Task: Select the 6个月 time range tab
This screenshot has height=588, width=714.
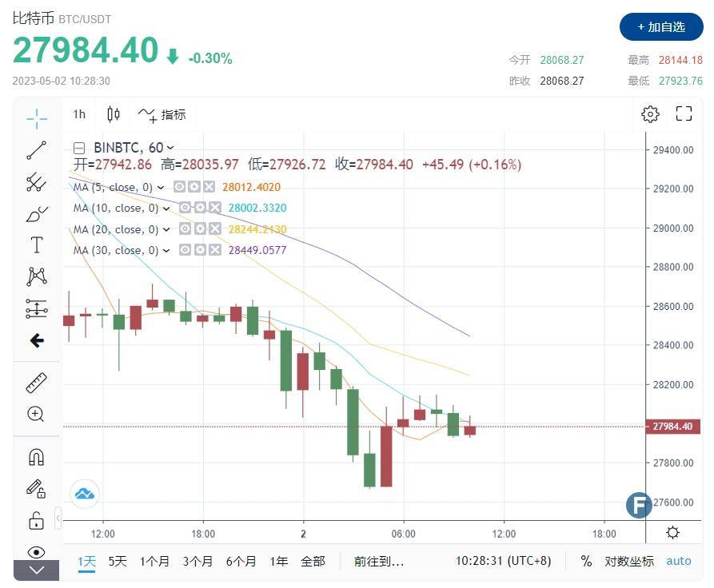Action: 241,562
